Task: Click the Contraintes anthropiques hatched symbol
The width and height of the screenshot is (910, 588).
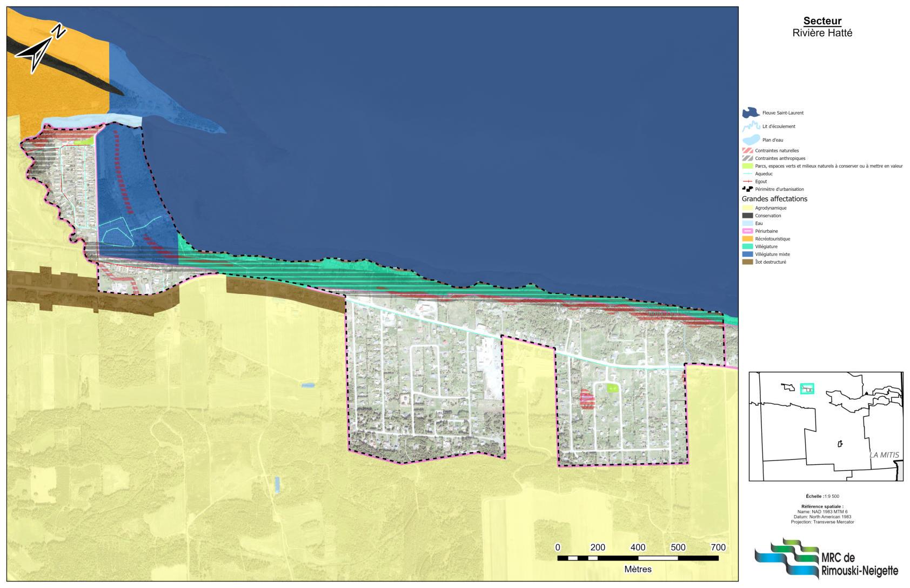Action: click(x=747, y=158)
